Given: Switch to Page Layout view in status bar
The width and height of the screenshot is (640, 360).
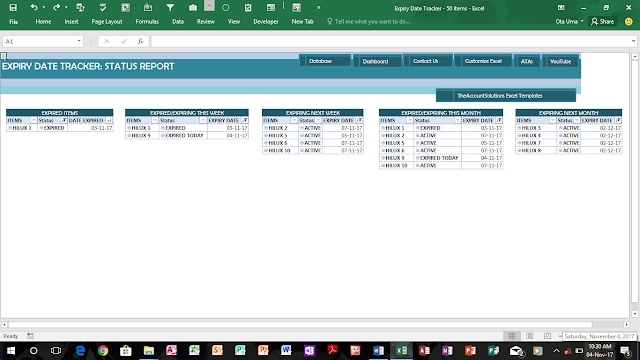Looking at the screenshot, I should 529,336.
